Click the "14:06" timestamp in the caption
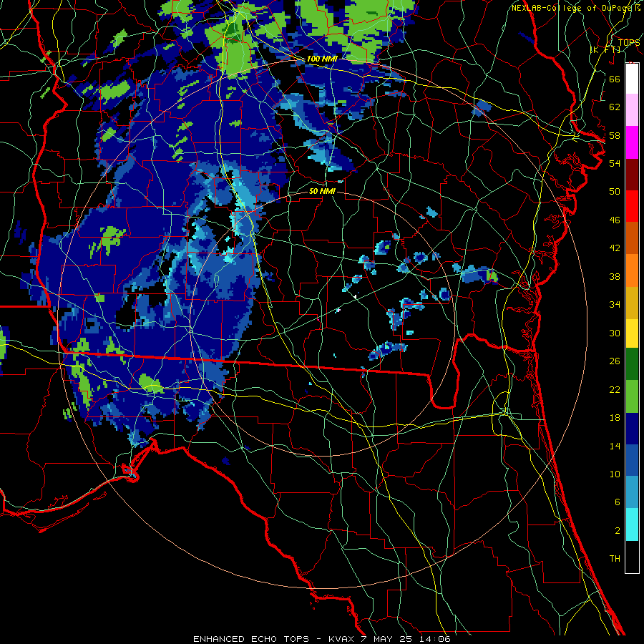Screen dimensions: 644x644 coord(435,639)
